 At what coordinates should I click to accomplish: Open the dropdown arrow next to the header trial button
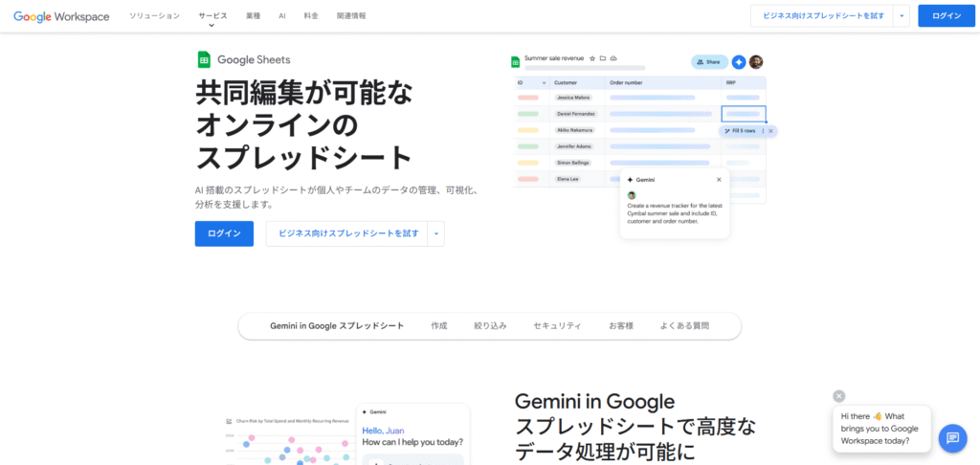pyautogui.click(x=902, y=16)
